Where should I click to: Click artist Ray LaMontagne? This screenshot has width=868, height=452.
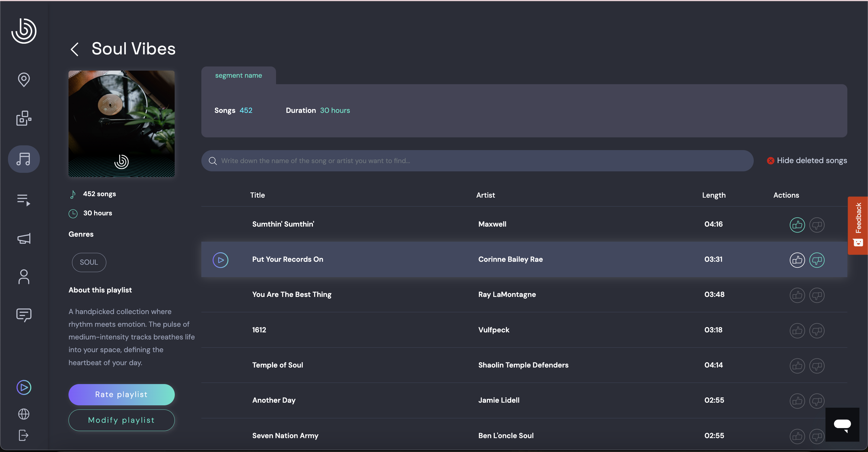coord(507,295)
